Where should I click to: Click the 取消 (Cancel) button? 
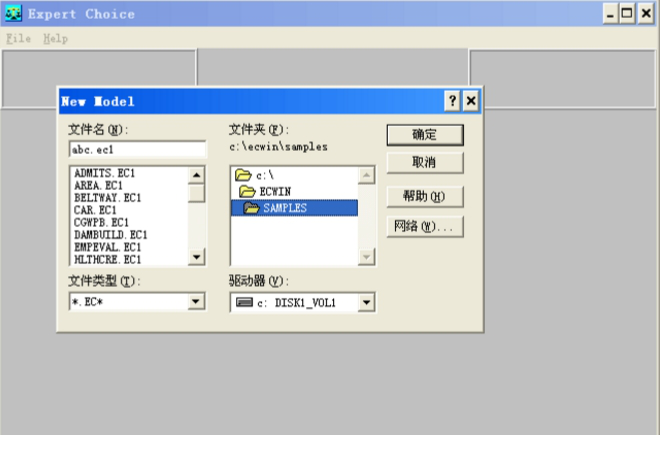(425, 162)
